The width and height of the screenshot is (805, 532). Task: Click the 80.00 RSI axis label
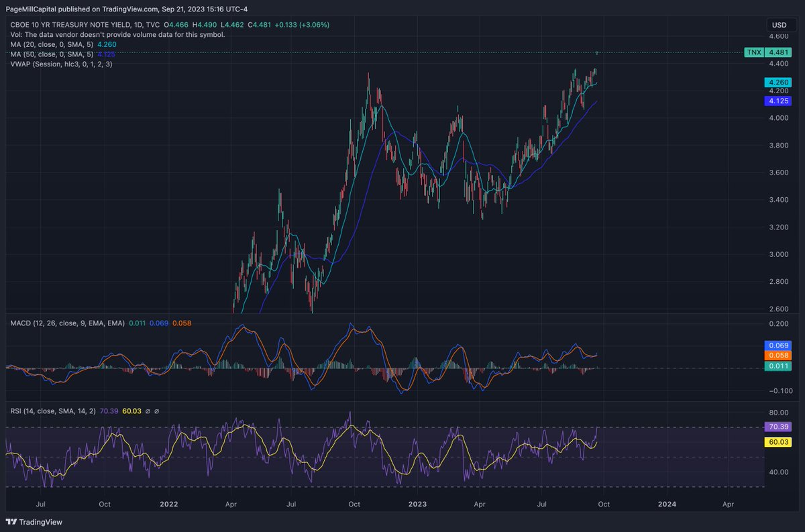click(778, 412)
